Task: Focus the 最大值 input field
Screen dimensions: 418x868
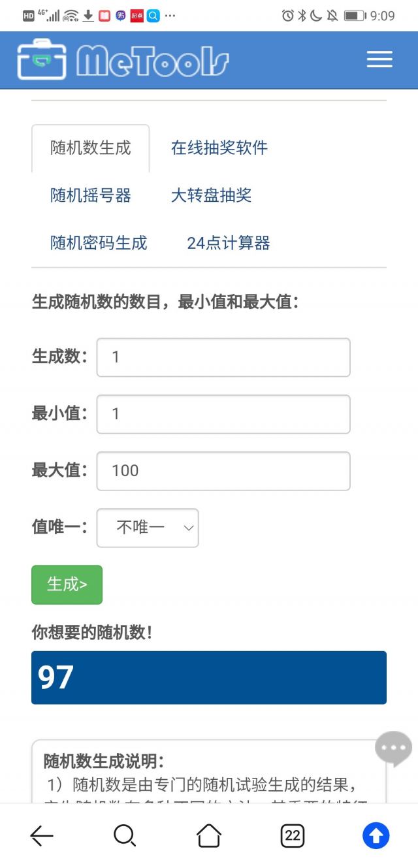Action: tap(223, 471)
